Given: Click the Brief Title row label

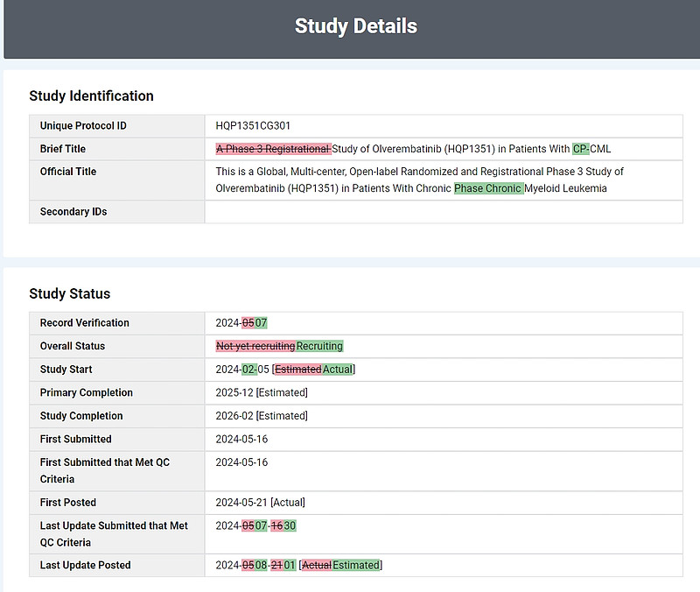Looking at the screenshot, I should (62, 149).
